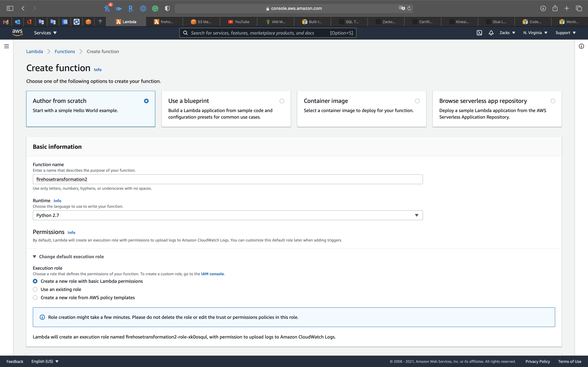Select Container image radio option
This screenshot has width=588, height=367.
click(x=417, y=101)
